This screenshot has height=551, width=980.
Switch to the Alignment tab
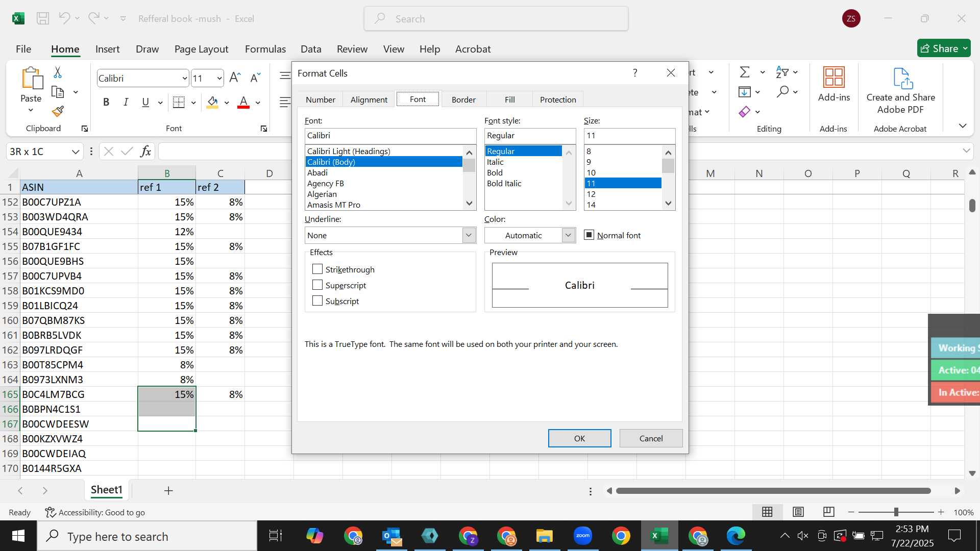point(369,99)
